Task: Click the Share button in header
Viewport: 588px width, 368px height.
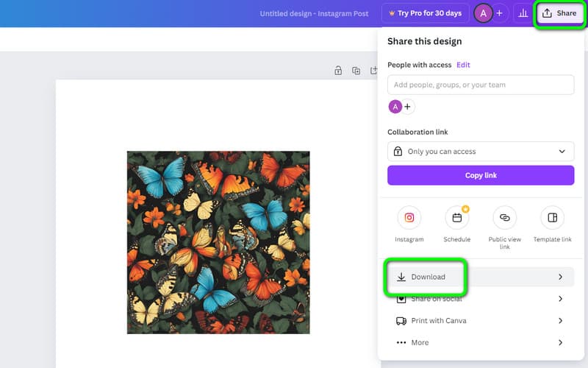Action: 559,13
